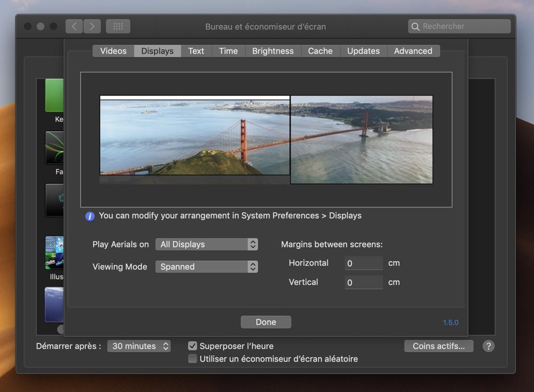This screenshot has height=392, width=534.
Task: Select the green screensaver thumbnail
Action: [54, 95]
